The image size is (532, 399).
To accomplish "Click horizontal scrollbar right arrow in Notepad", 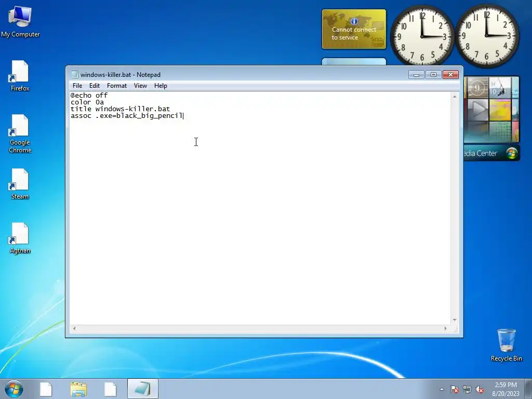I will pos(445,328).
